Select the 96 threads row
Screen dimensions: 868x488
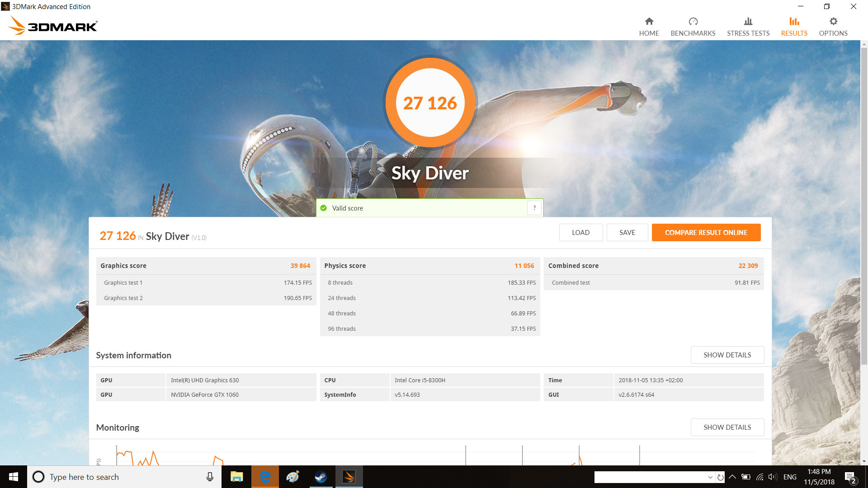tap(430, 328)
